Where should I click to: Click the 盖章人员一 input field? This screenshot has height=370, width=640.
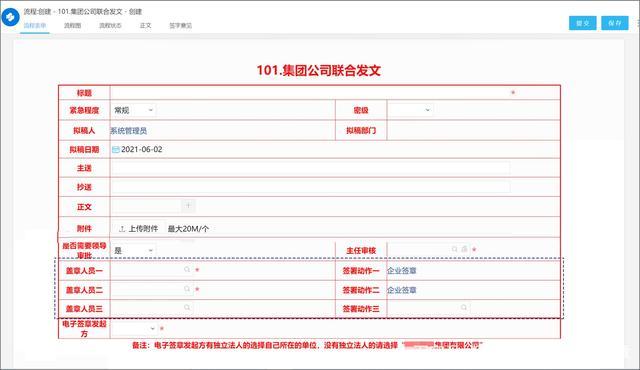pyautogui.click(x=151, y=270)
